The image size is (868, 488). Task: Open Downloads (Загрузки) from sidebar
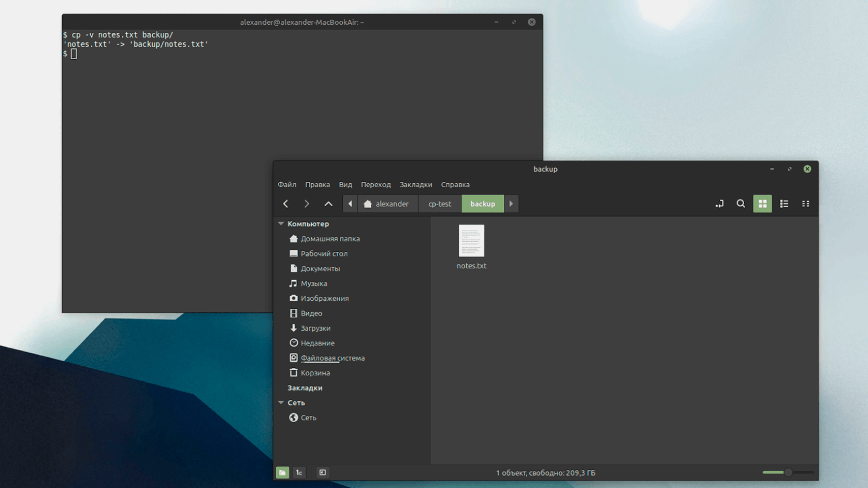tap(315, 329)
